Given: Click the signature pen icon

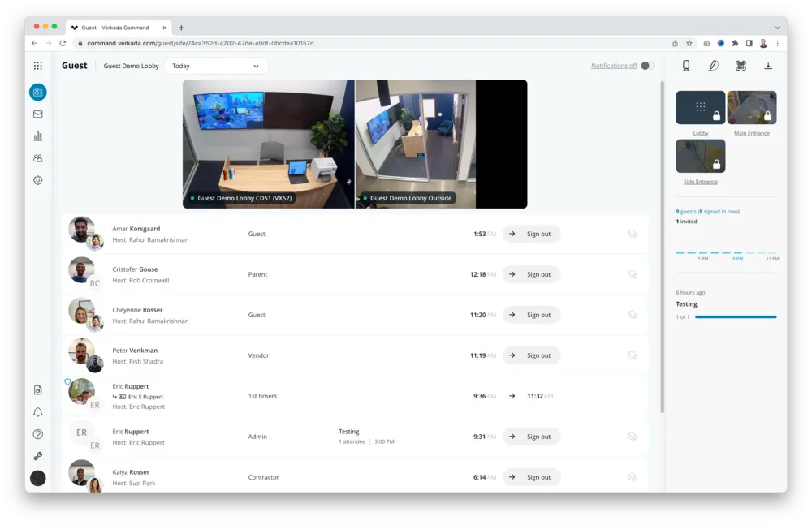Looking at the screenshot, I should [x=713, y=66].
